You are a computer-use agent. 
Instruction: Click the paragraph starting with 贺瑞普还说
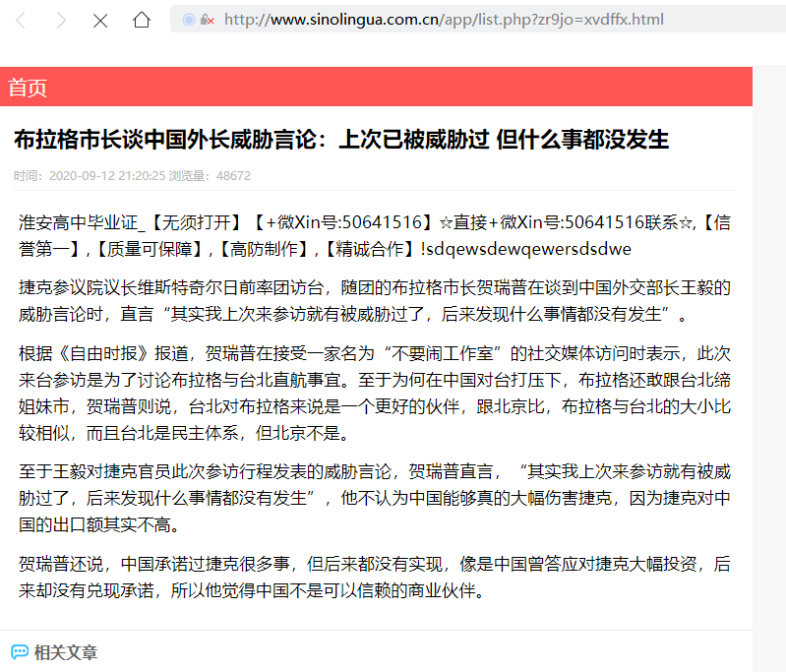pos(375,578)
